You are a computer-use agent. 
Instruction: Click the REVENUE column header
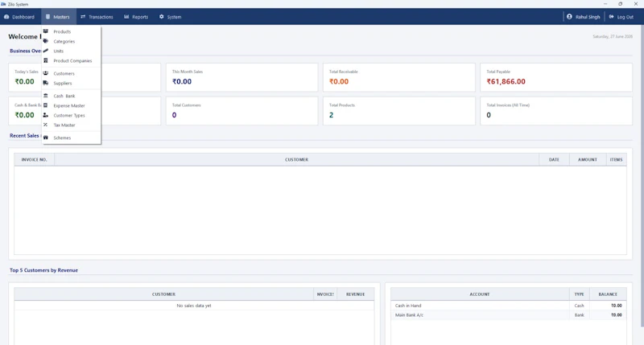pyautogui.click(x=355, y=294)
